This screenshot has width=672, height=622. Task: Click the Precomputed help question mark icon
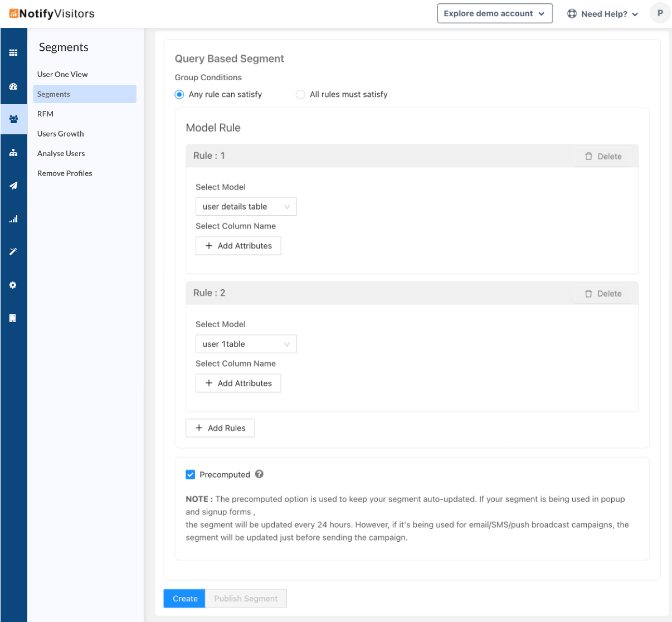click(259, 474)
